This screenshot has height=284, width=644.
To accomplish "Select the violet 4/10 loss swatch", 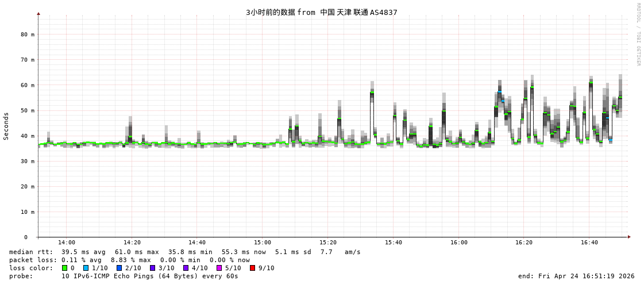I will click(x=186, y=268).
